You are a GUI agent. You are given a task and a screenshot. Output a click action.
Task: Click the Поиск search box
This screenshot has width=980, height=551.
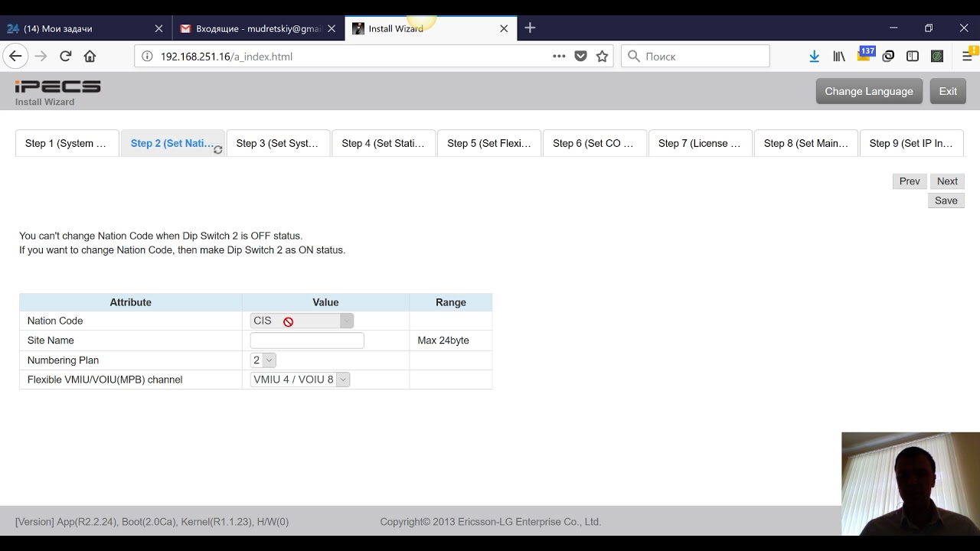coord(695,56)
